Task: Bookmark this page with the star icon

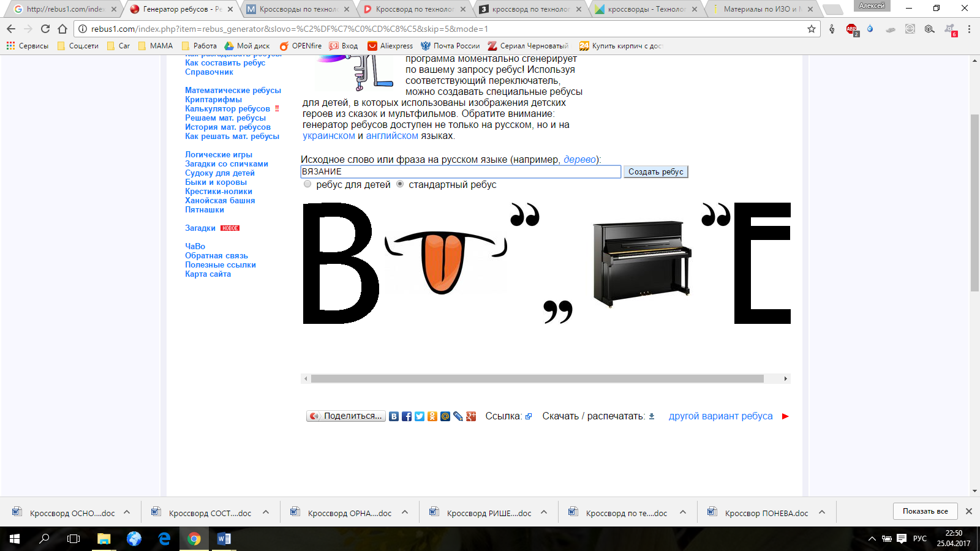Action: pos(812,29)
